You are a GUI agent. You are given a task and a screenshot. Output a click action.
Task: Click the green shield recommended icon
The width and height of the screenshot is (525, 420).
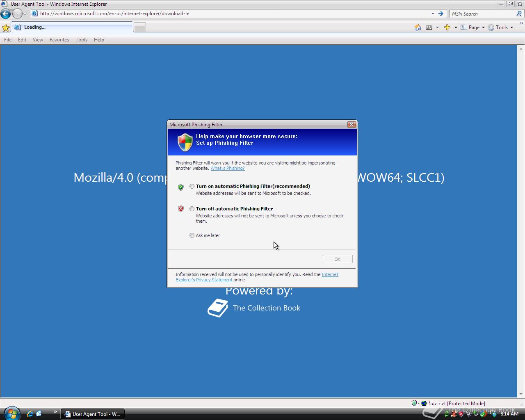180,187
